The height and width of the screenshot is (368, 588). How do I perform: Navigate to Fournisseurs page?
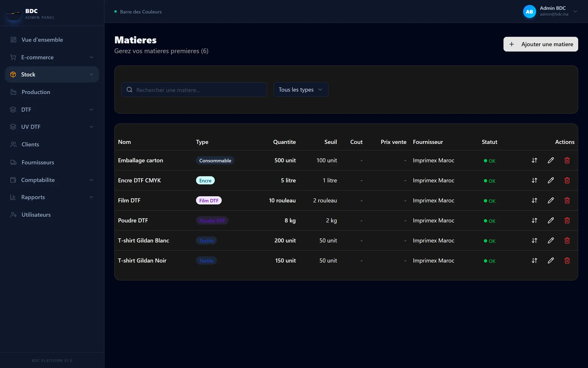(x=52, y=162)
